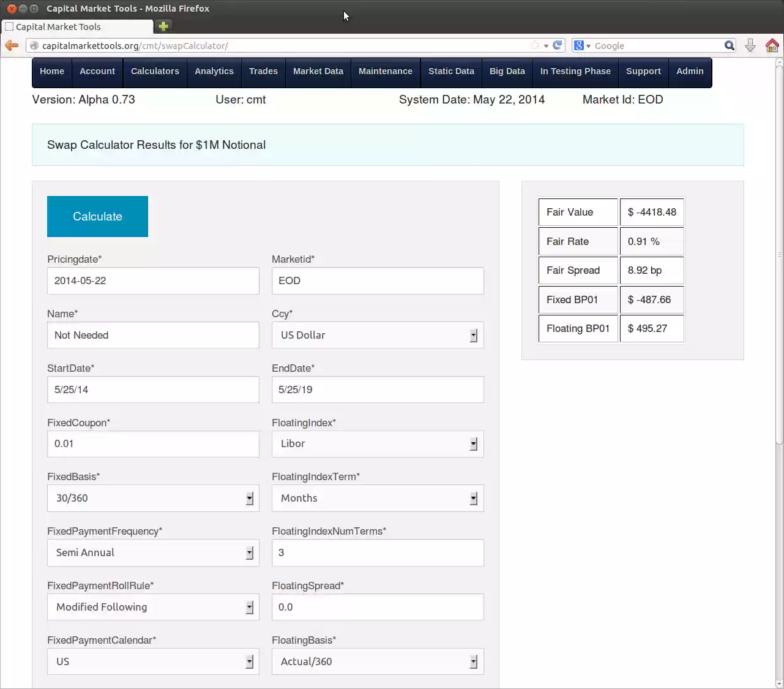Screen dimensions: 784x689
Task: Visit the Support section link
Action: [643, 71]
